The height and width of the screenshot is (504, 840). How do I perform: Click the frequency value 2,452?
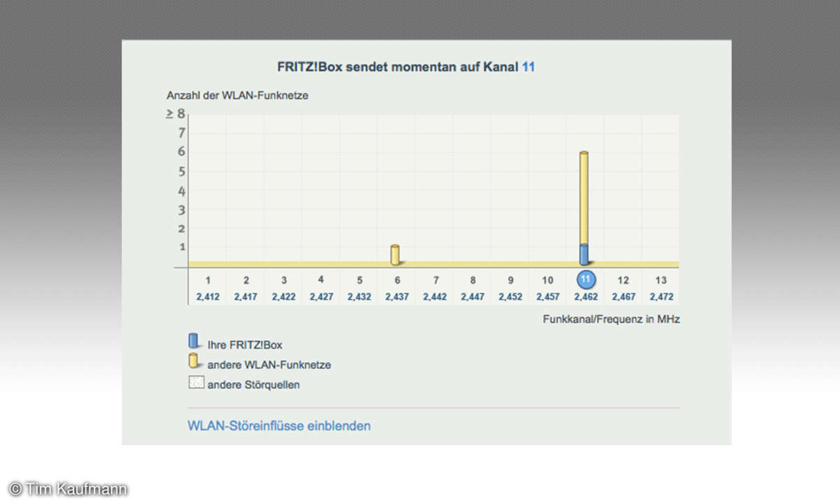pos(510,297)
